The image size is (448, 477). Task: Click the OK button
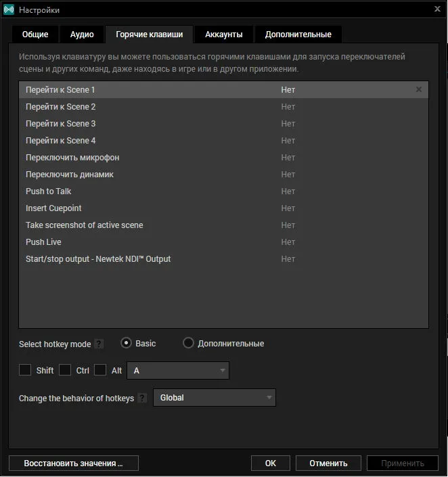pos(271,463)
